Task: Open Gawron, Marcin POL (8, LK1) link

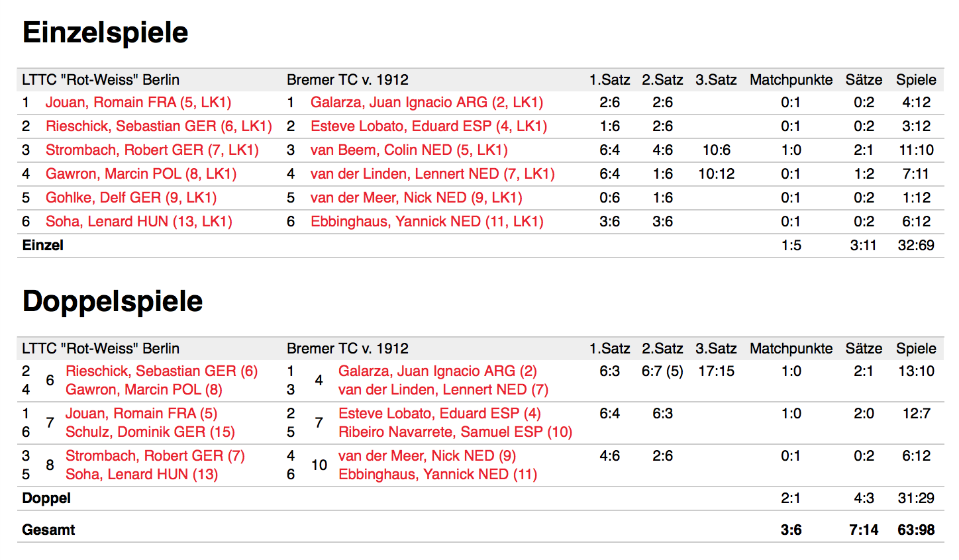Action: click(x=140, y=174)
